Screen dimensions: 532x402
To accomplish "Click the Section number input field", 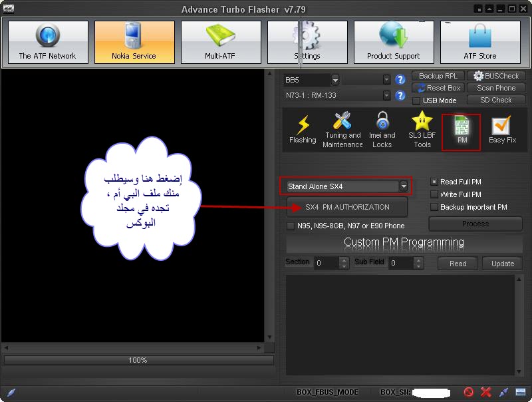I will coord(327,263).
